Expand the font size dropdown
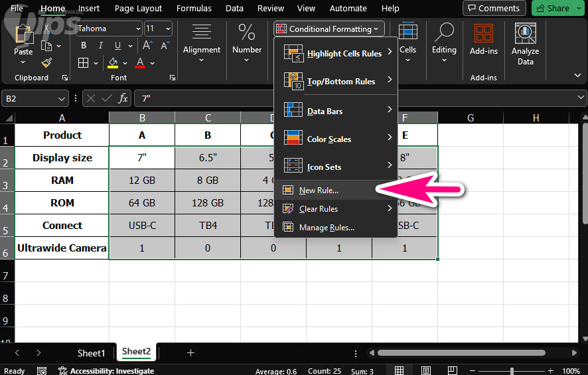Screen dimensions: 588x375 pos(167,29)
